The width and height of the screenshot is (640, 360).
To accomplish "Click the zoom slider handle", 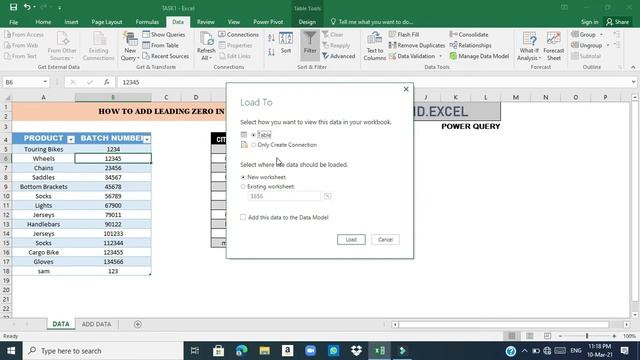I will click(x=587, y=336).
